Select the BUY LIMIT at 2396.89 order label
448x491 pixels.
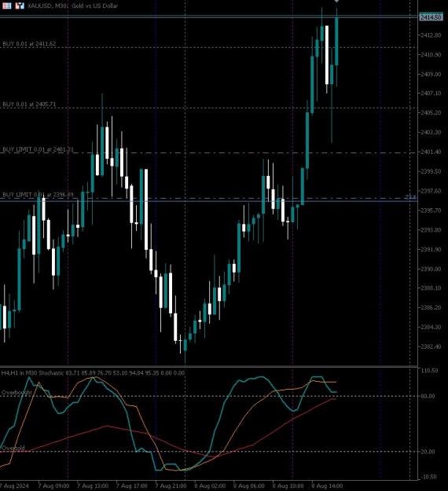click(x=38, y=195)
